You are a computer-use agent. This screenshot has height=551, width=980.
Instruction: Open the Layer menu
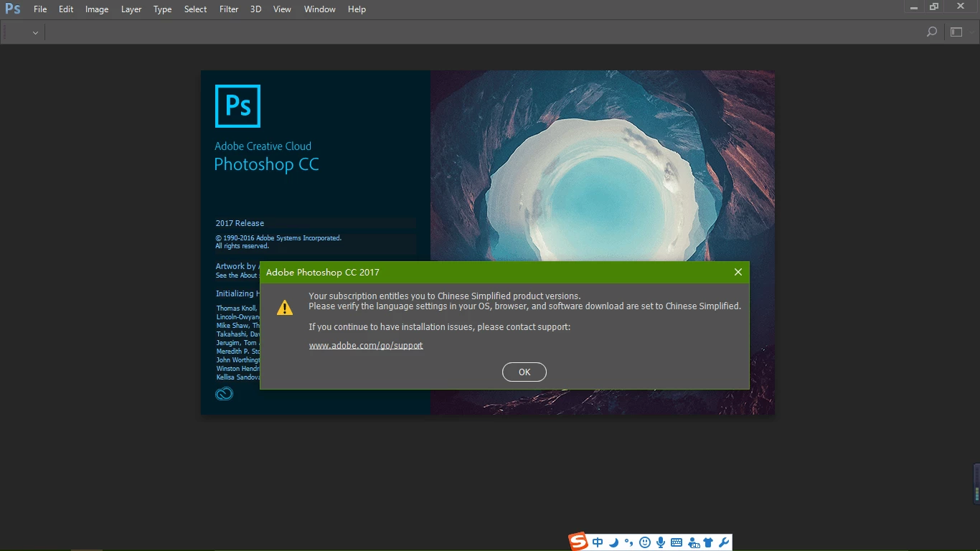tap(131, 9)
